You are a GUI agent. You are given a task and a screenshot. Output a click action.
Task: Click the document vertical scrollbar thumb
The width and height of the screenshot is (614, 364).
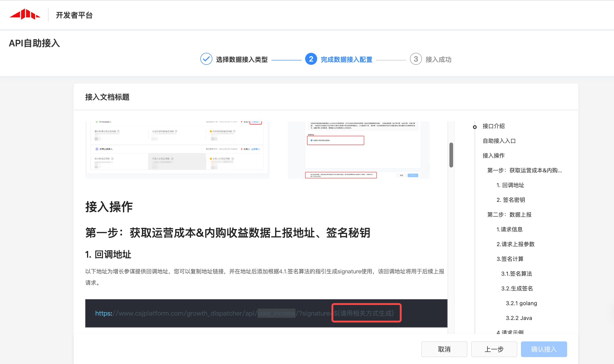[451, 155]
